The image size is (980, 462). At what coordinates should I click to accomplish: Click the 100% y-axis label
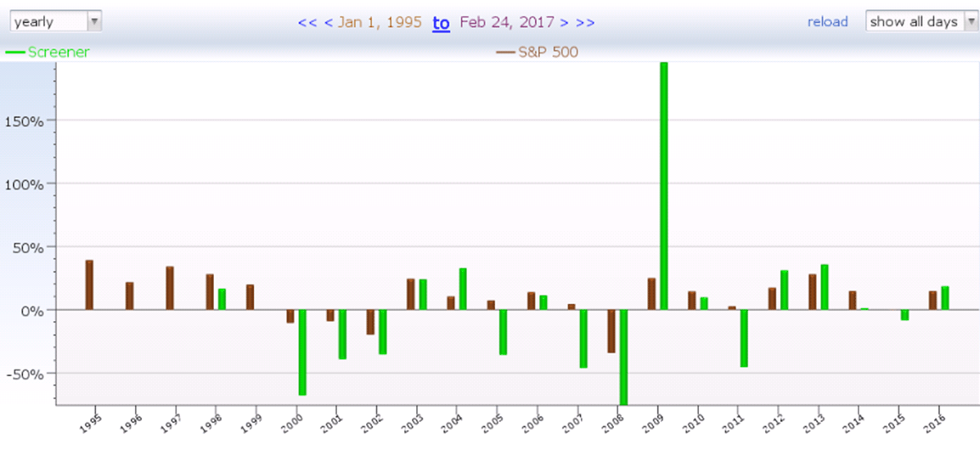[24, 183]
